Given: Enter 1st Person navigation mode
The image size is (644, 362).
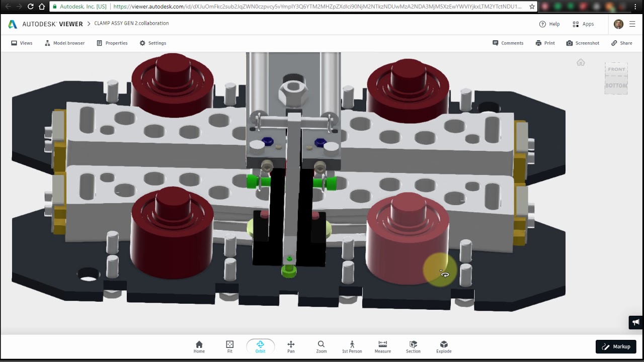Looking at the screenshot, I should pyautogui.click(x=352, y=346).
